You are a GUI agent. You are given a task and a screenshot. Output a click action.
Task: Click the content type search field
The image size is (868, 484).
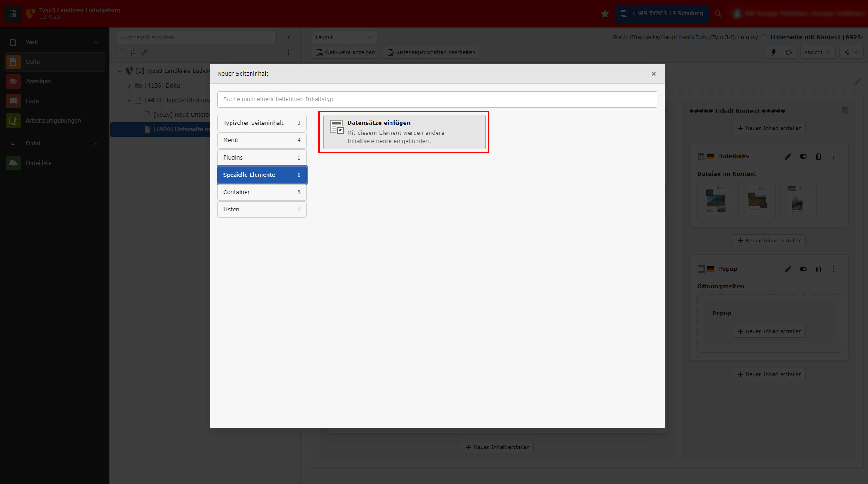[437, 99]
